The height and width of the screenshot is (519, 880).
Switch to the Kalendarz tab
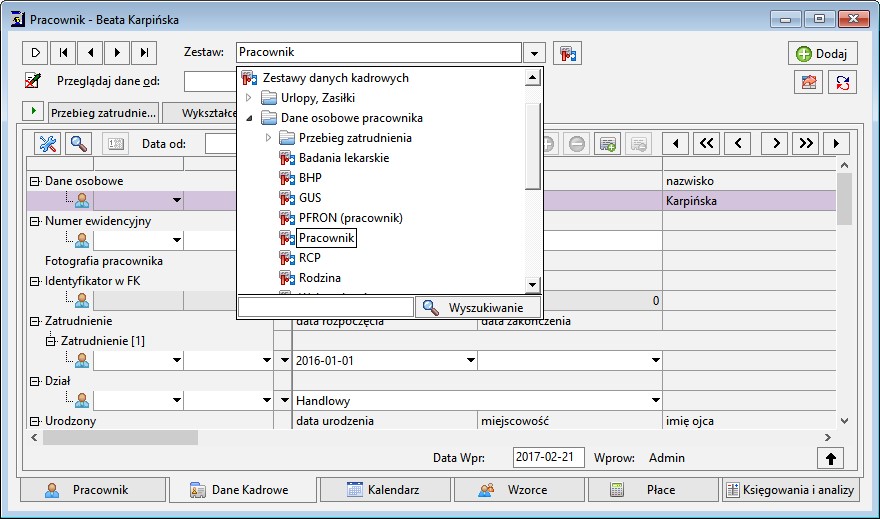(384, 490)
